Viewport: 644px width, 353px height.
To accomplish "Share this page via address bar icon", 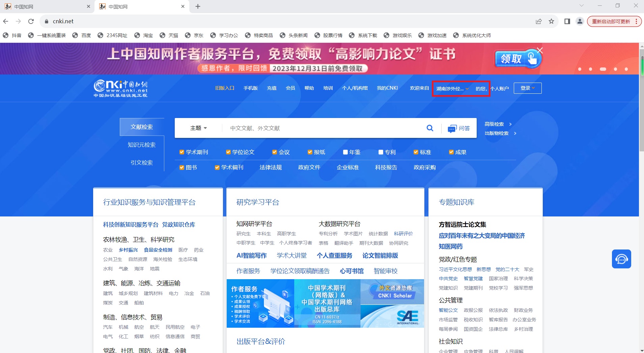I will coord(539,21).
